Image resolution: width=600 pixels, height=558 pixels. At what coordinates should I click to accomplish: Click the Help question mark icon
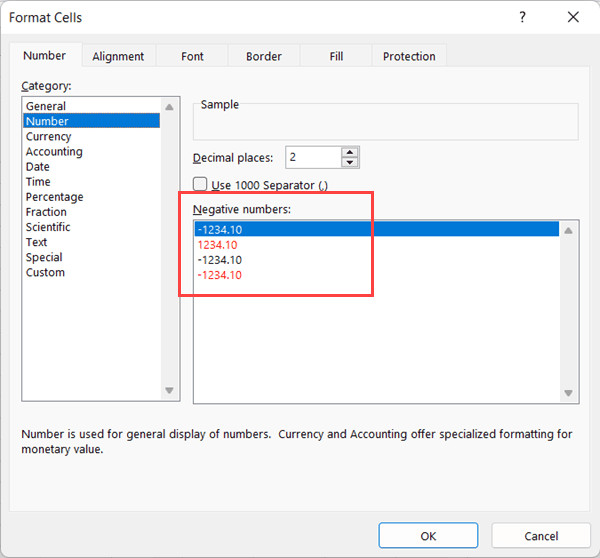(x=523, y=17)
